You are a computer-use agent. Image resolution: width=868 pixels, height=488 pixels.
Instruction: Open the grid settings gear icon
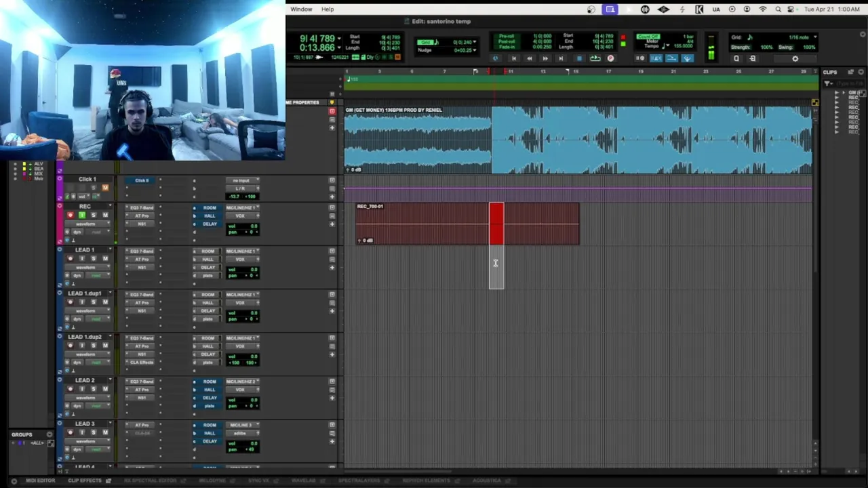pos(795,59)
